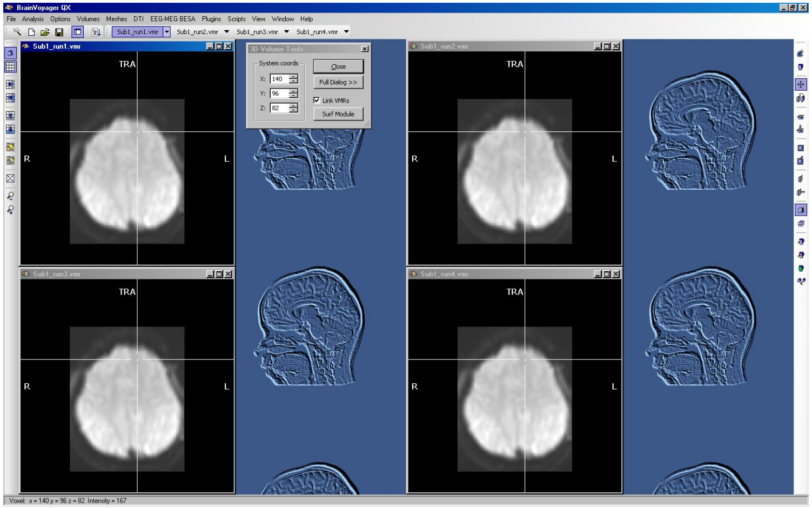Open the Scripts menu
The width and height of the screenshot is (812, 508).
tap(237, 19)
